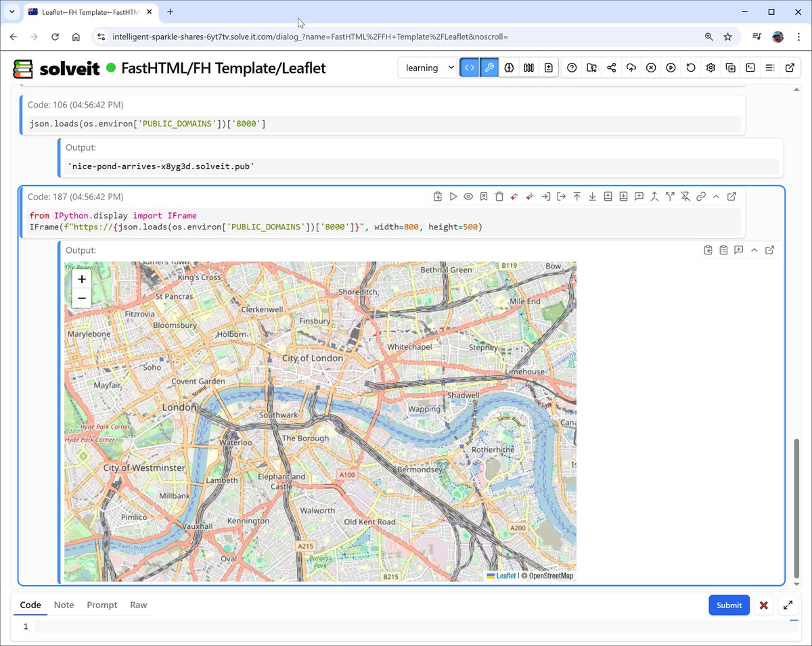
Task: Delete cell 187 using the trash icon
Action: pyautogui.click(x=499, y=197)
